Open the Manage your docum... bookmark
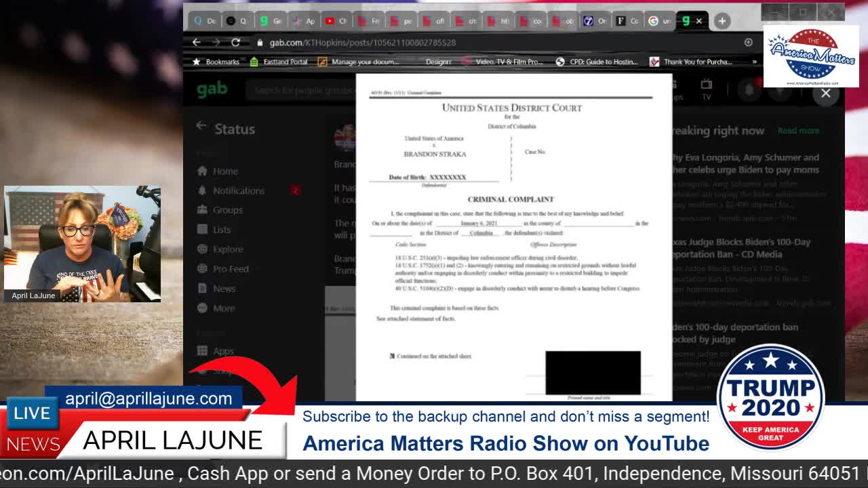 (x=359, y=62)
